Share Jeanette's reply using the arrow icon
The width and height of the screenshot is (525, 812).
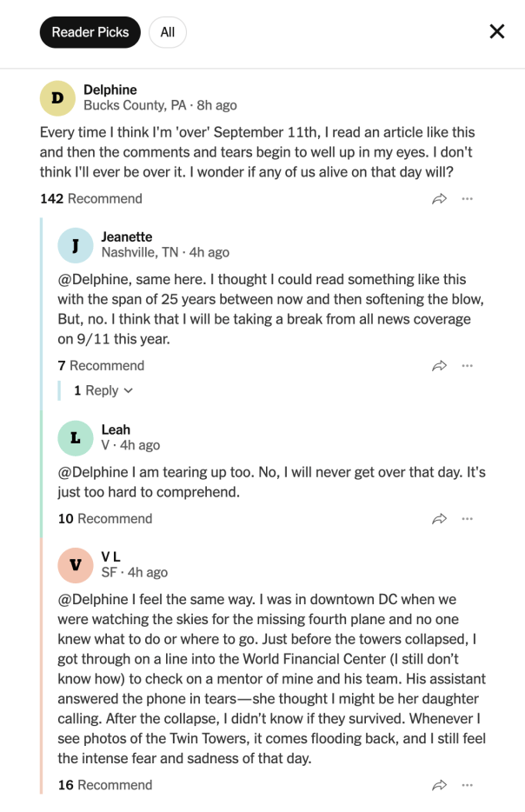tap(439, 366)
